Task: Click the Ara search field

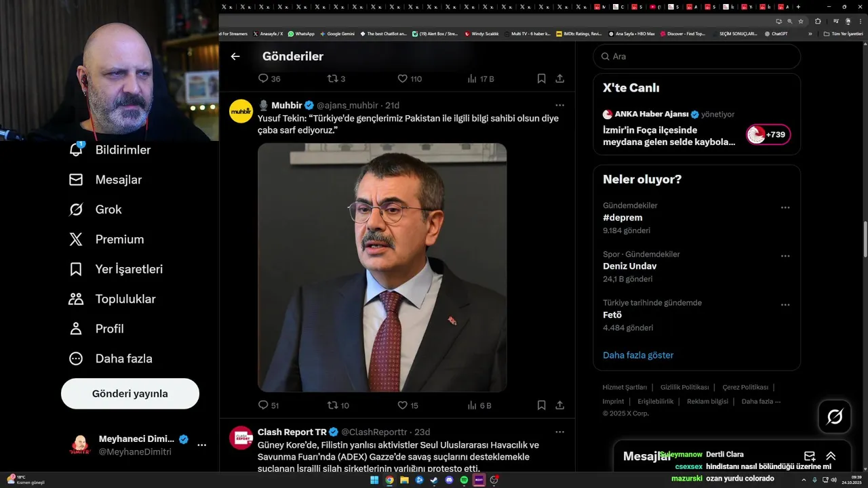Action: pyautogui.click(x=697, y=56)
